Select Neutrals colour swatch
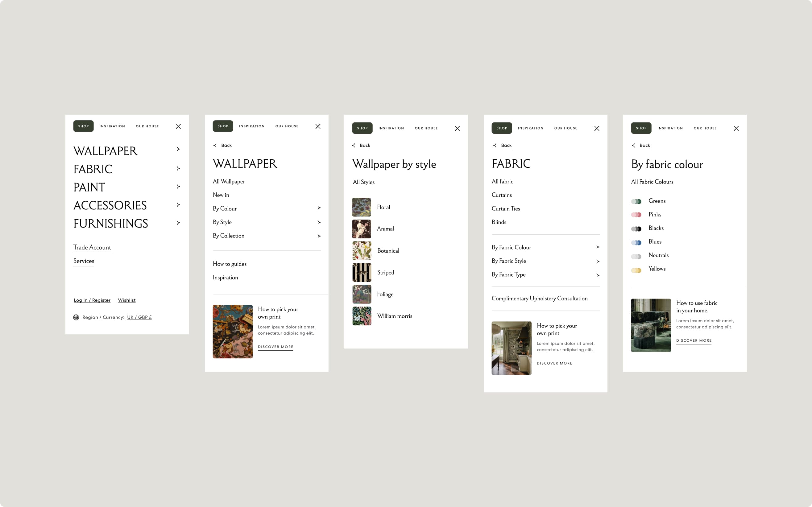 (636, 257)
